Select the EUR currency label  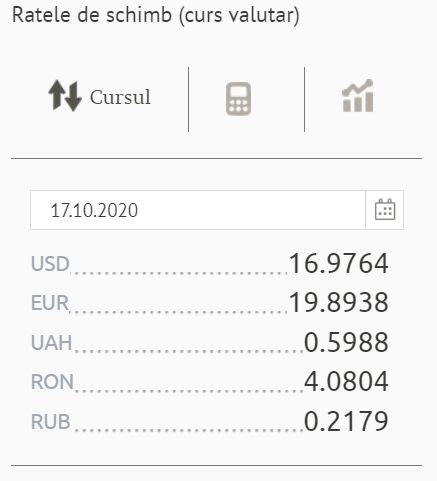tap(50, 303)
